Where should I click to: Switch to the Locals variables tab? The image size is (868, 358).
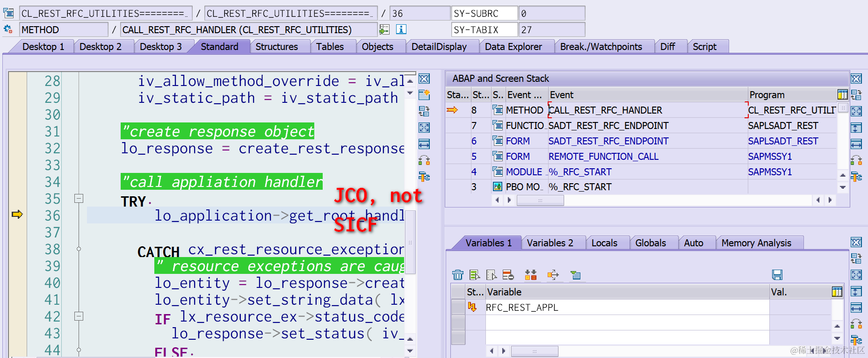pos(604,243)
